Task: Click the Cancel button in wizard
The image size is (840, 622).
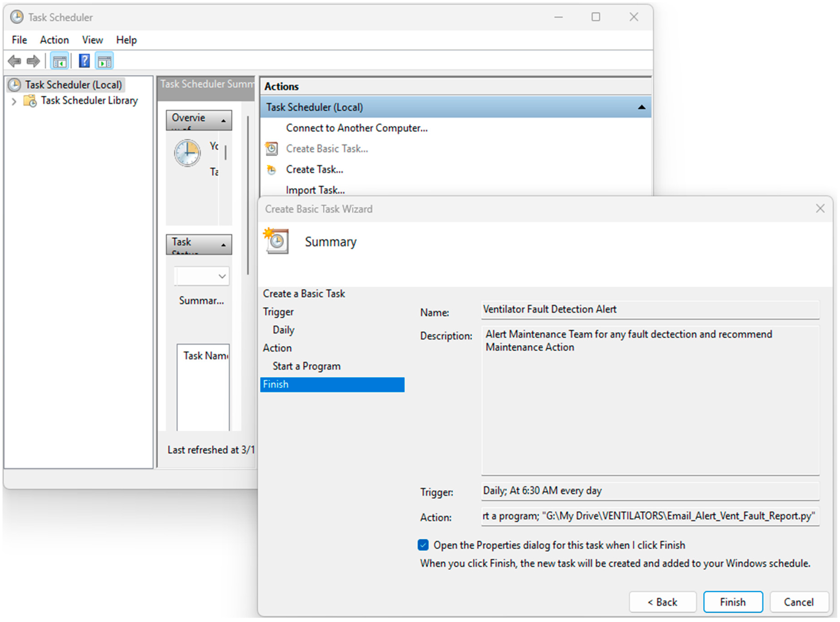Action: click(x=799, y=602)
